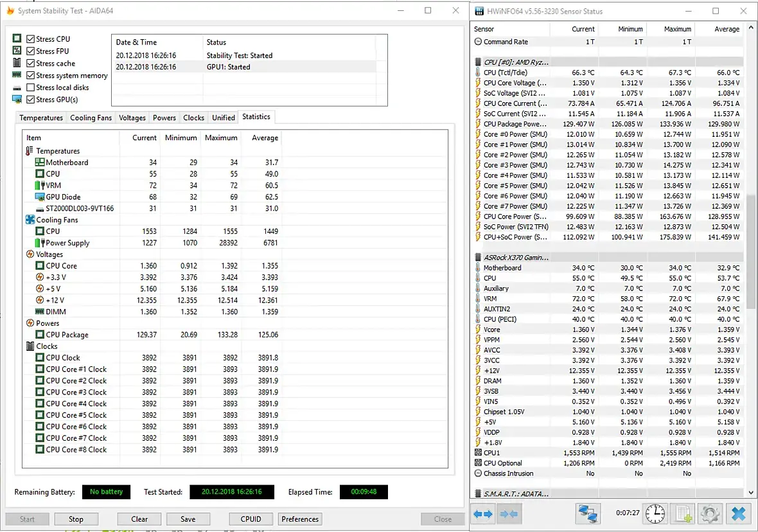
Task: Open the Preferences button
Action: click(x=300, y=519)
